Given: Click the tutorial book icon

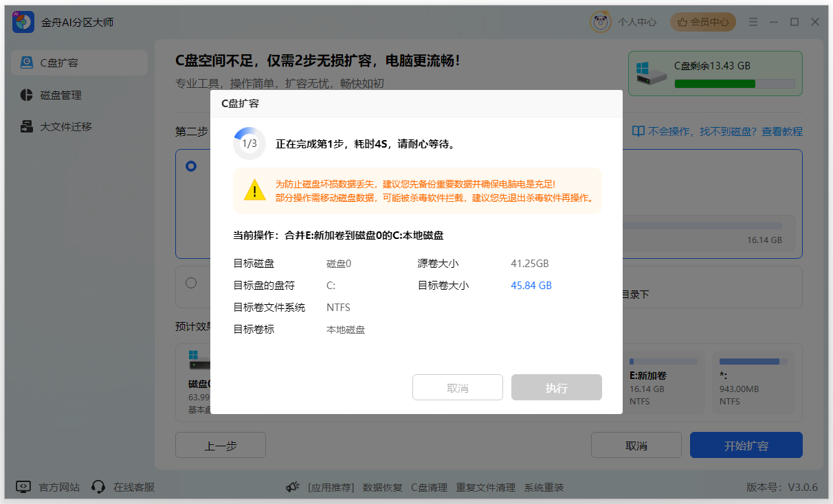Looking at the screenshot, I should (x=638, y=131).
